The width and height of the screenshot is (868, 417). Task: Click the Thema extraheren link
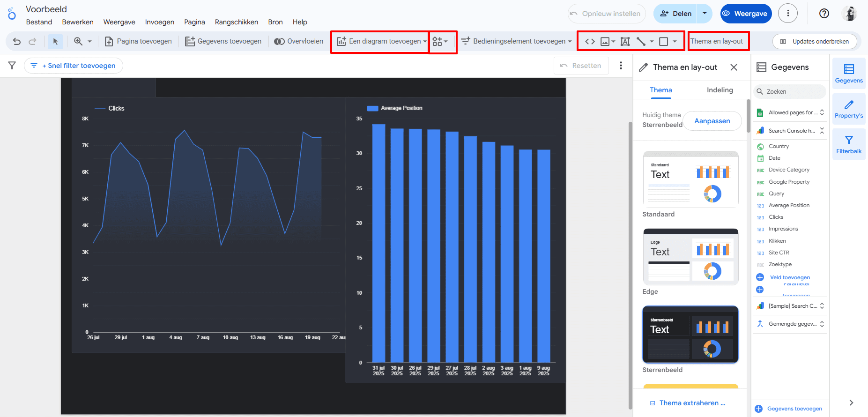(x=688, y=403)
